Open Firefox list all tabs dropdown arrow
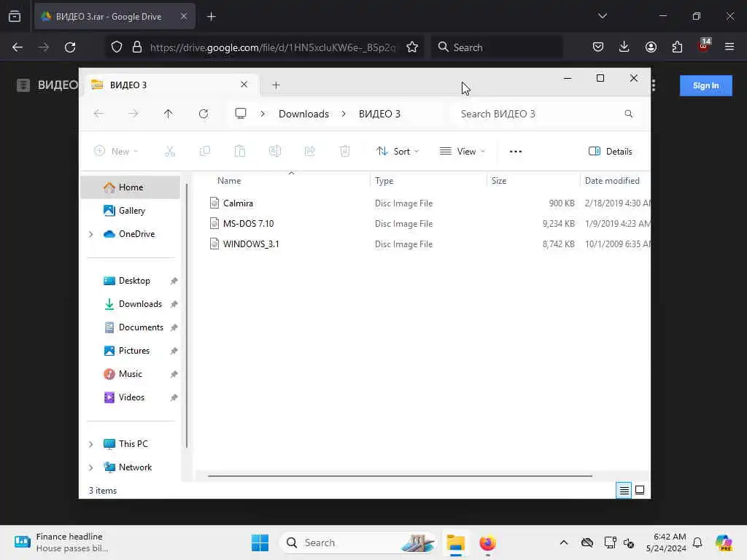The width and height of the screenshot is (747, 560). pyautogui.click(x=602, y=16)
